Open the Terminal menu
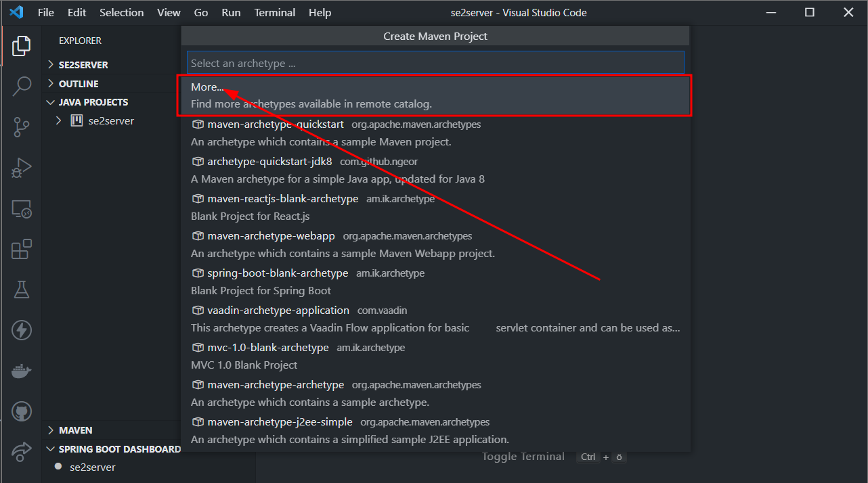The image size is (868, 483). (275, 12)
